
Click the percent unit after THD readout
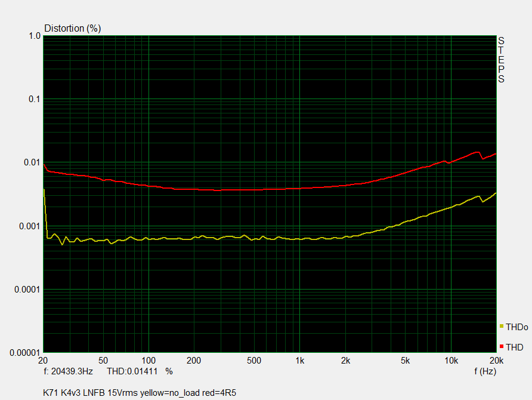pos(169,371)
